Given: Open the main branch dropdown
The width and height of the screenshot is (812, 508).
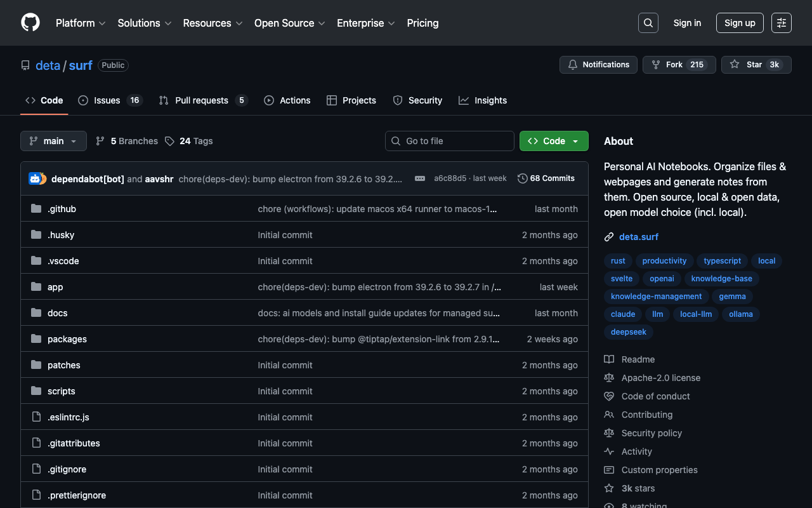Looking at the screenshot, I should tap(53, 141).
